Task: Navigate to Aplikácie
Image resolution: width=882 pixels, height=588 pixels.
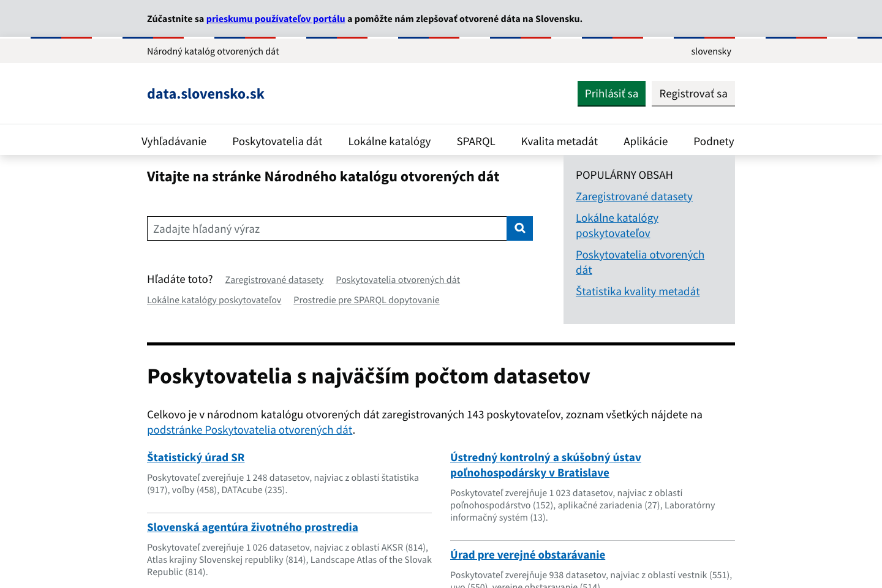Action: [645, 141]
